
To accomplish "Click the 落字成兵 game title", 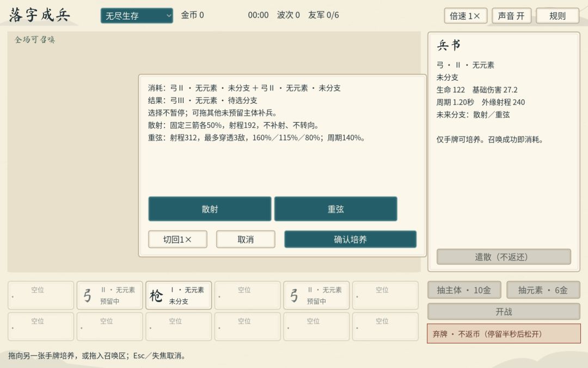I will (39, 15).
